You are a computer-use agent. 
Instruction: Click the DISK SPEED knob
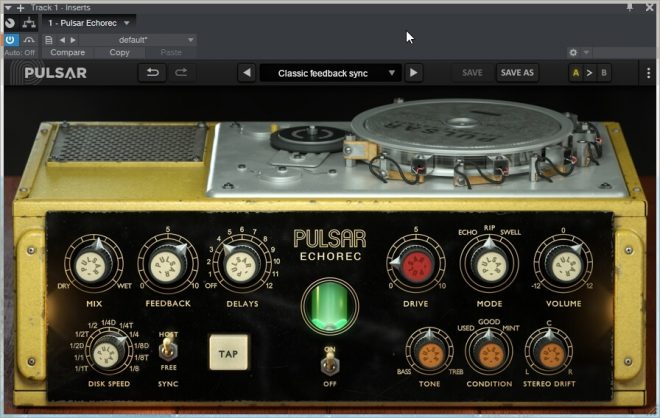pos(108,353)
